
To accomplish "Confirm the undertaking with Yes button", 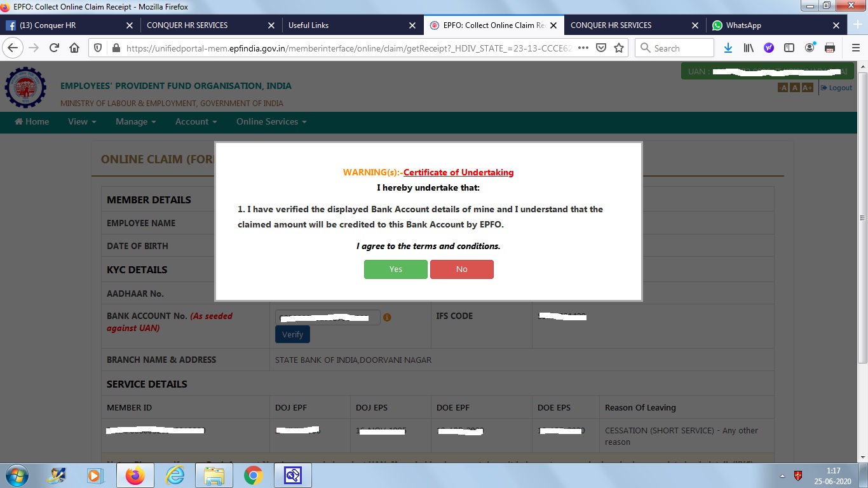I will point(395,269).
